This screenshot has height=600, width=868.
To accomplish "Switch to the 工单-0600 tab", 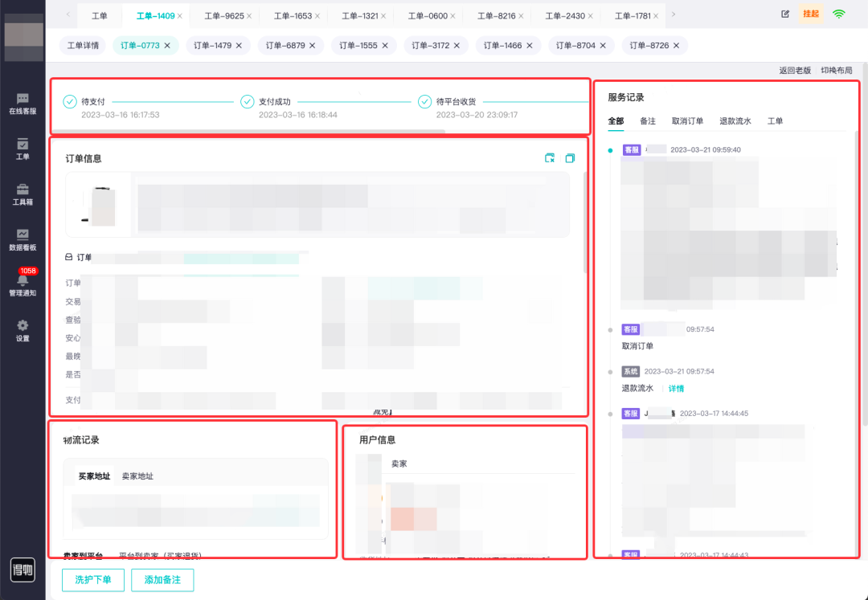I will 428,16.
